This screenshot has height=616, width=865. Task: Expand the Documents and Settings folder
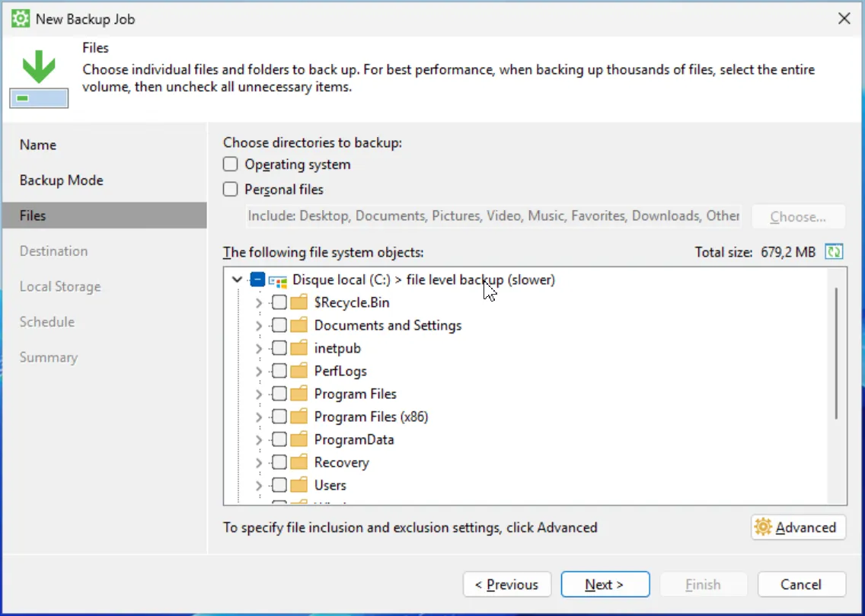point(259,326)
